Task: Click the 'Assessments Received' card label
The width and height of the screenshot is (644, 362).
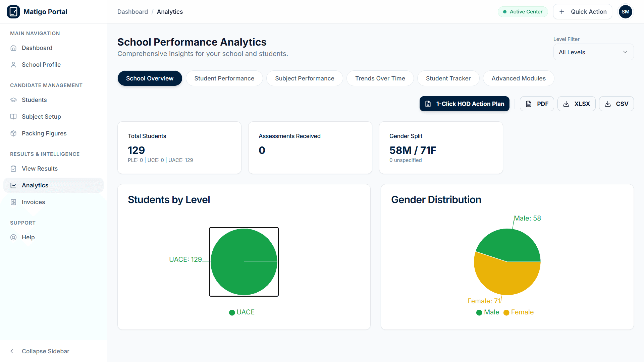Action: click(x=289, y=136)
